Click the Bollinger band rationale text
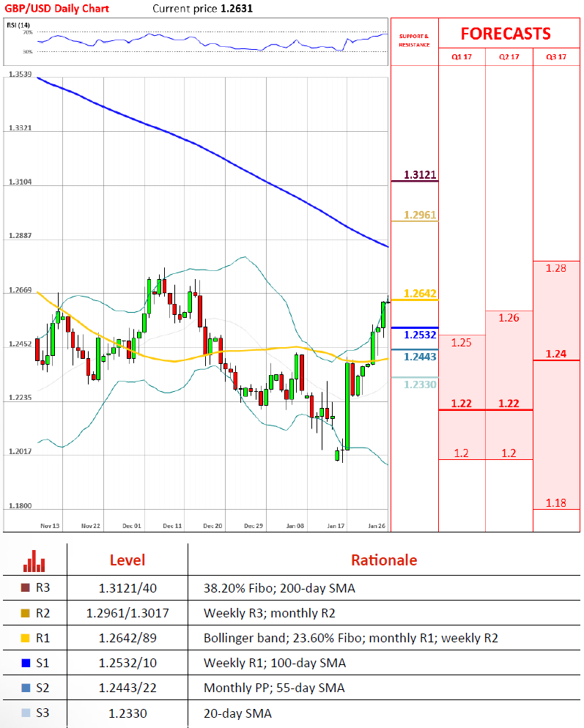Image resolution: width=584 pixels, height=728 pixels. tap(351, 639)
